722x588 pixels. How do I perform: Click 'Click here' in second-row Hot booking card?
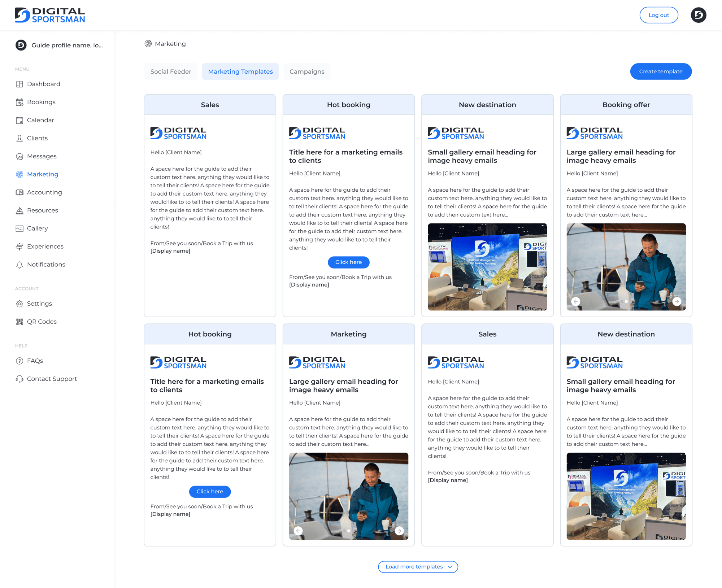[x=210, y=491]
